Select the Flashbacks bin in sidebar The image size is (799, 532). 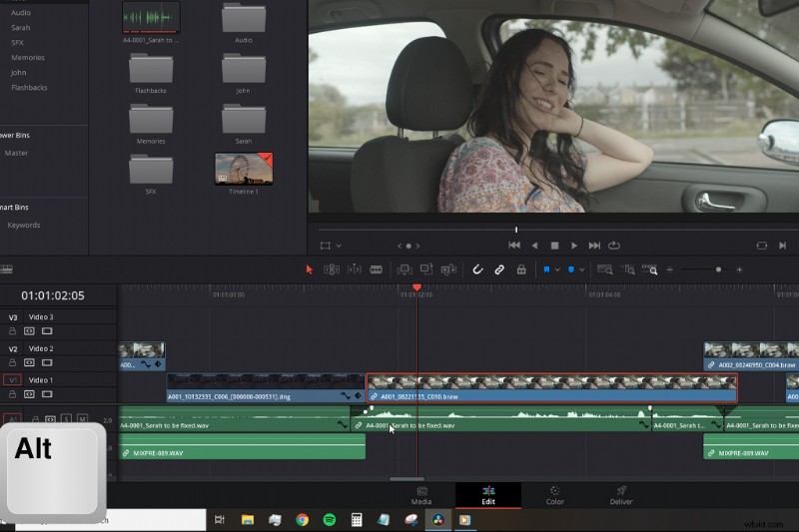pos(29,88)
